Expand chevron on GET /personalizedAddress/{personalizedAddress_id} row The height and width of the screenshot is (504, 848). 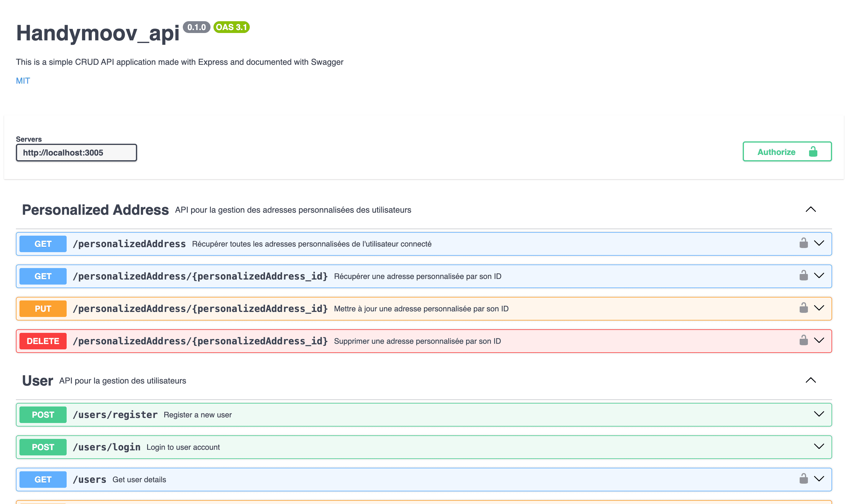(819, 275)
